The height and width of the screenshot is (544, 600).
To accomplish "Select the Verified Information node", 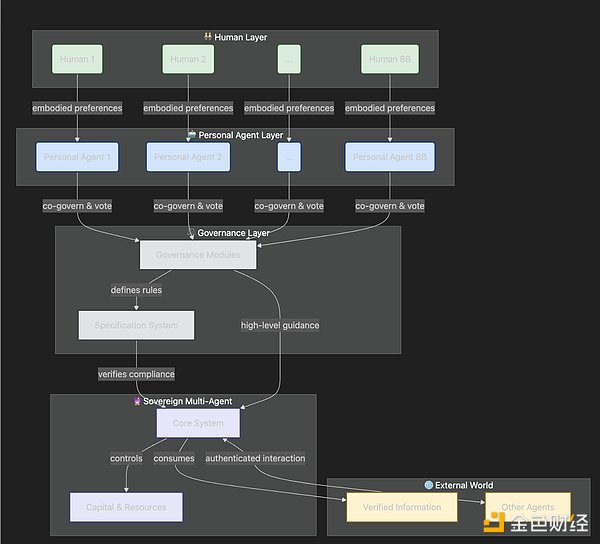I will pyautogui.click(x=402, y=507).
